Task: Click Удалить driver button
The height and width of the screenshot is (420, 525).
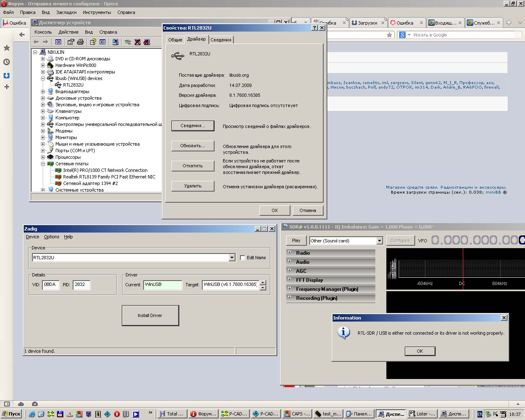Action: click(193, 186)
